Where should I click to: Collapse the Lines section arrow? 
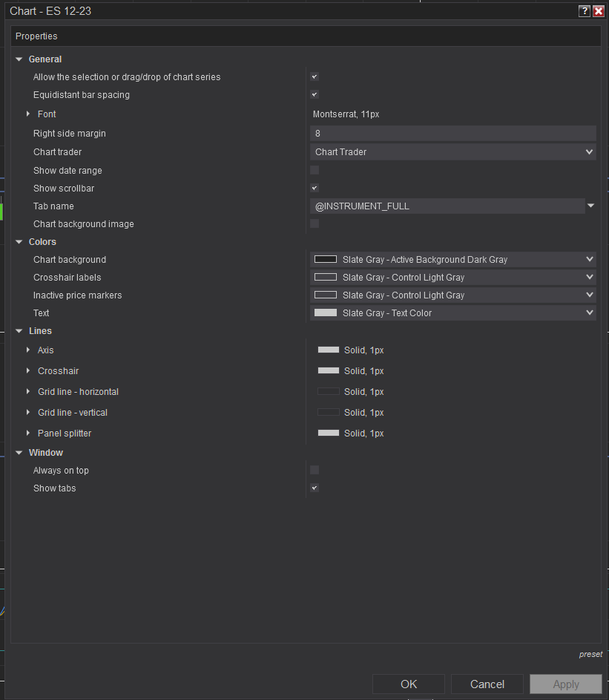pyautogui.click(x=19, y=331)
